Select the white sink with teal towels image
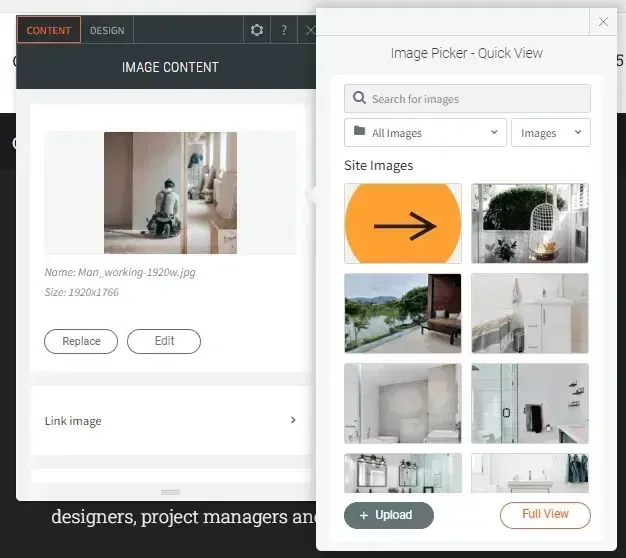This screenshot has height=558, width=626. tap(530, 473)
